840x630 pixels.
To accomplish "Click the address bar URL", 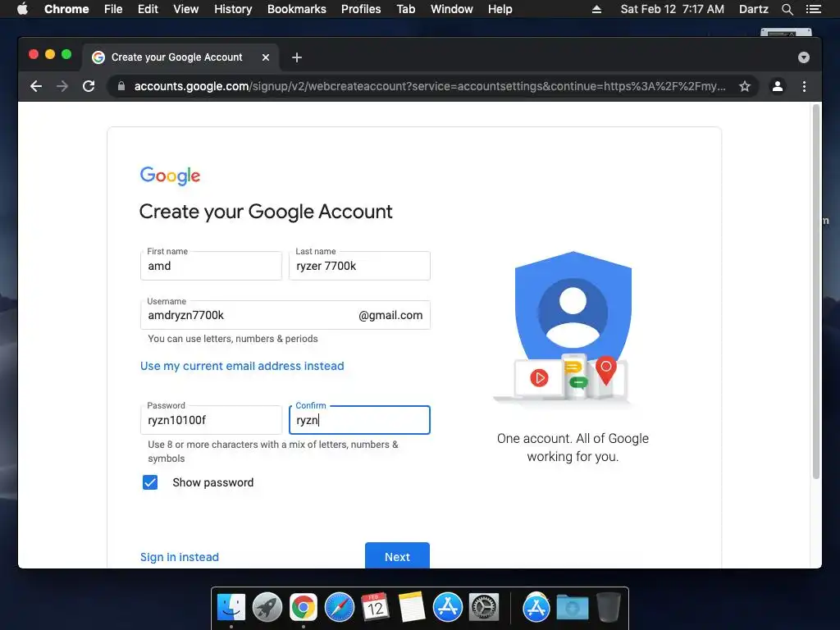I will point(430,86).
